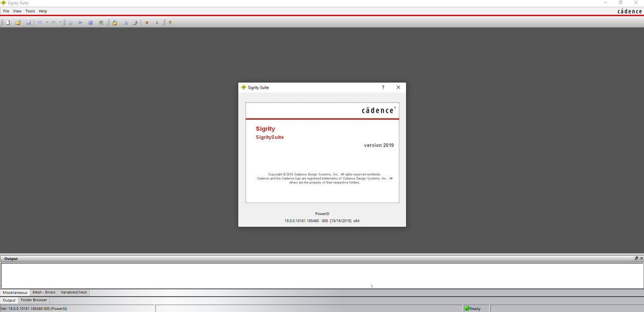The height and width of the screenshot is (312, 644).
Task: Click the red SigritySuite text
Action: point(270,137)
